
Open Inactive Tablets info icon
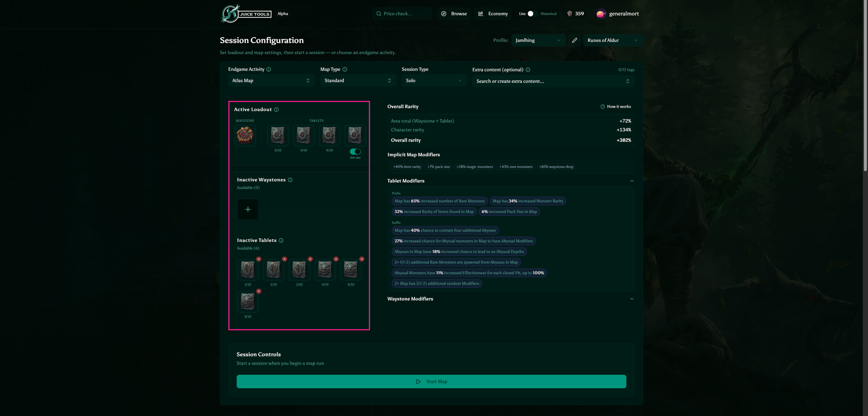click(281, 240)
